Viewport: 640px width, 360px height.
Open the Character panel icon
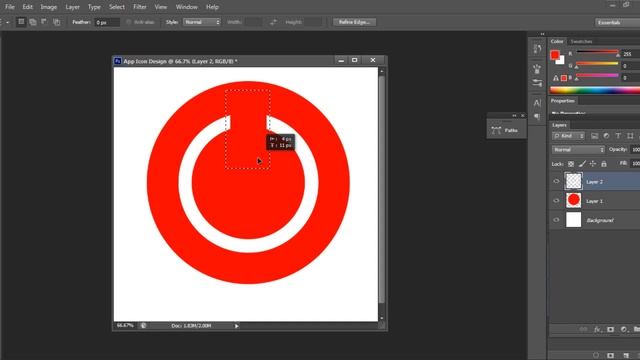(537, 103)
